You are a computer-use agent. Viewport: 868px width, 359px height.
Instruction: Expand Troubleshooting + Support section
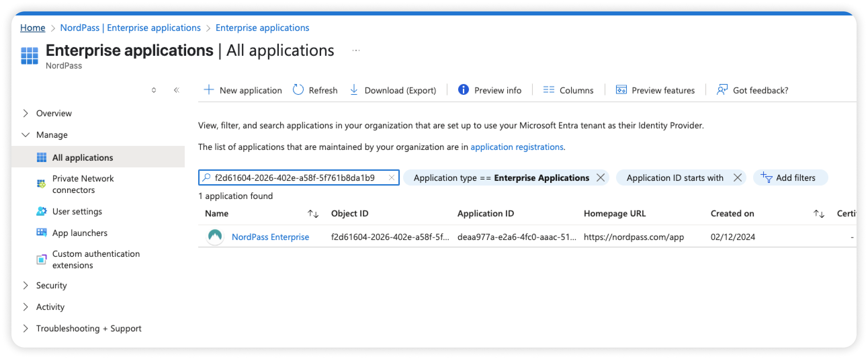(x=25, y=328)
